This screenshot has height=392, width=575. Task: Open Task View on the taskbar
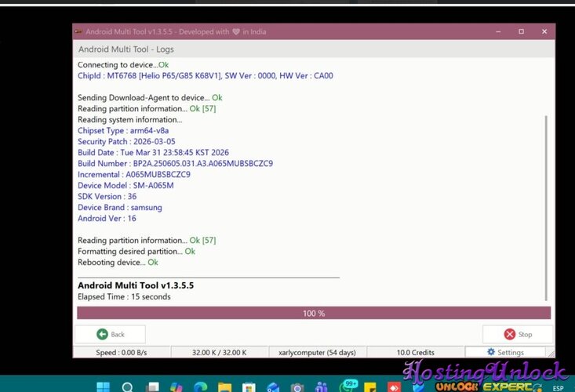152,387
